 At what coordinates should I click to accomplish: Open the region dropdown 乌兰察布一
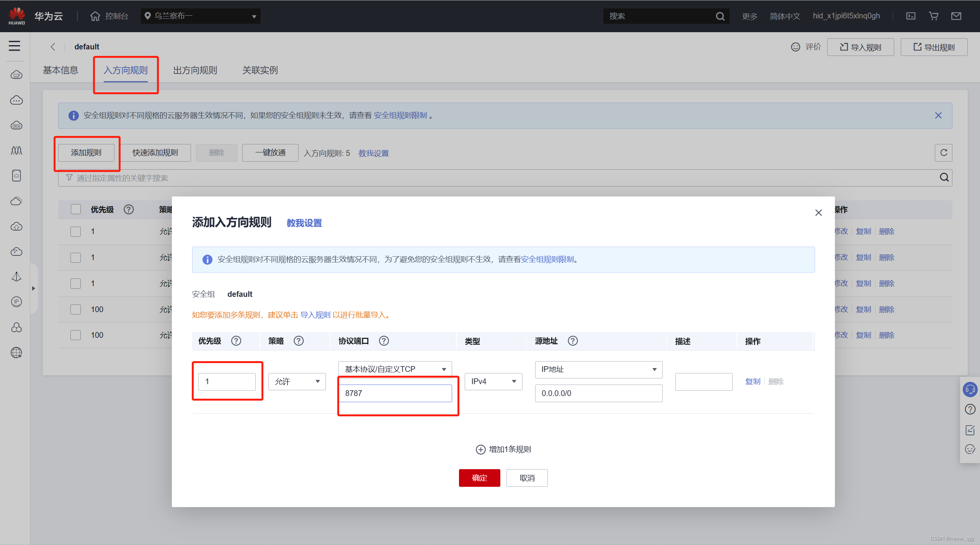(x=201, y=16)
